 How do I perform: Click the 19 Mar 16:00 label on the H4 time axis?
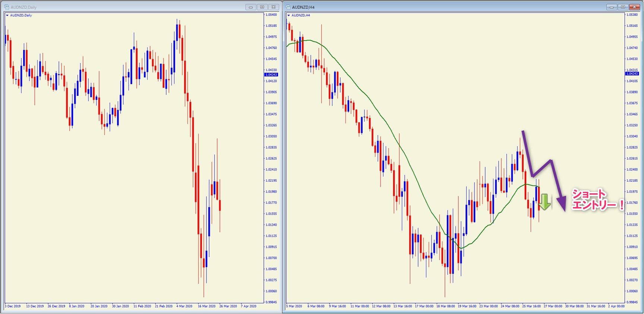coord(467,306)
